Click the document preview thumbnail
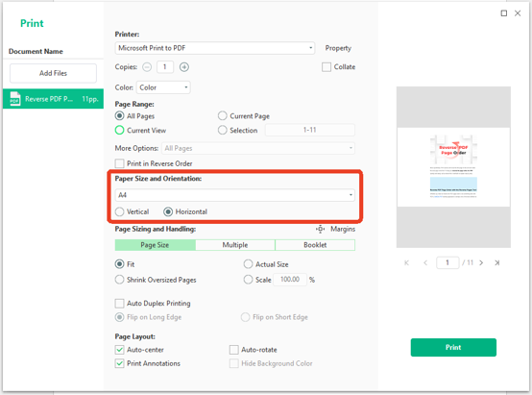The height and width of the screenshot is (395, 532). point(453,167)
